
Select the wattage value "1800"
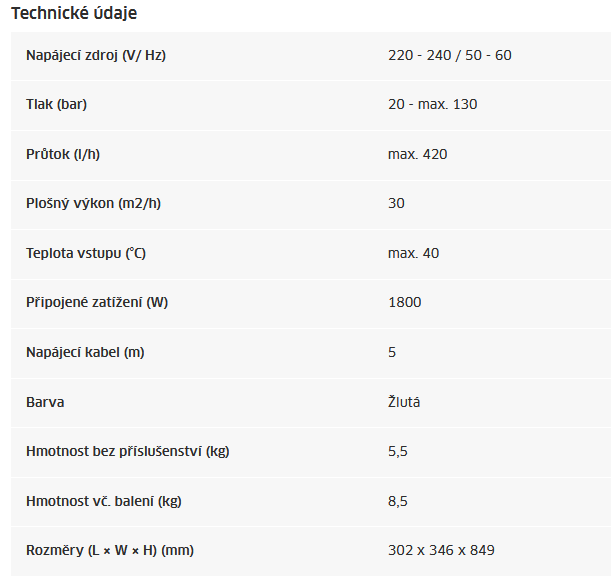point(404,302)
